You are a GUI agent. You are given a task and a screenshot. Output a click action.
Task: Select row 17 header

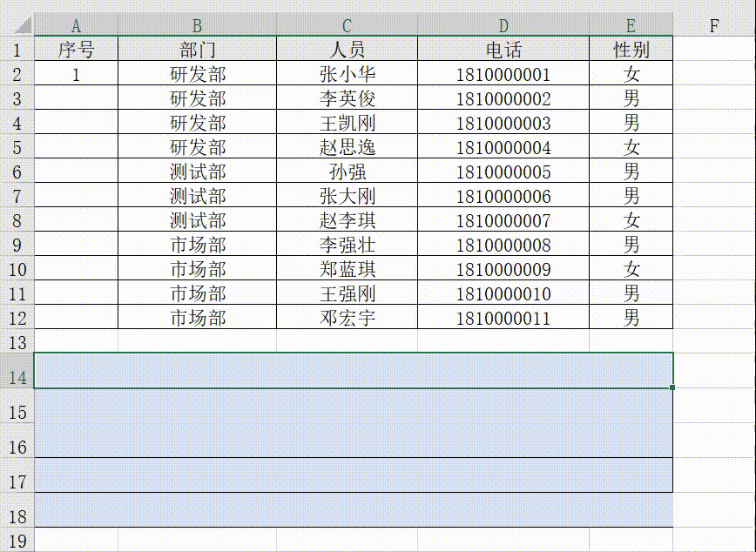click(17, 475)
